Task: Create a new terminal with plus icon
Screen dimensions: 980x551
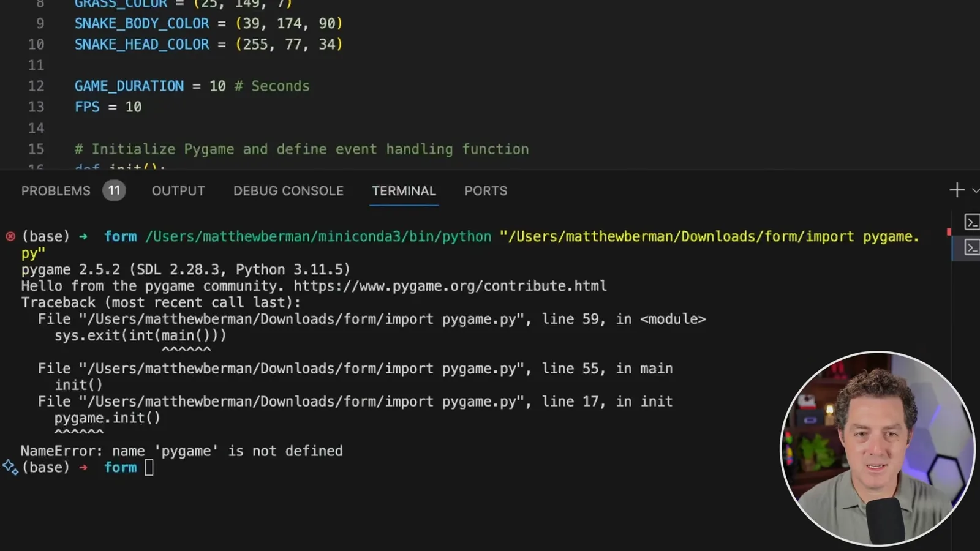Action: 957,190
